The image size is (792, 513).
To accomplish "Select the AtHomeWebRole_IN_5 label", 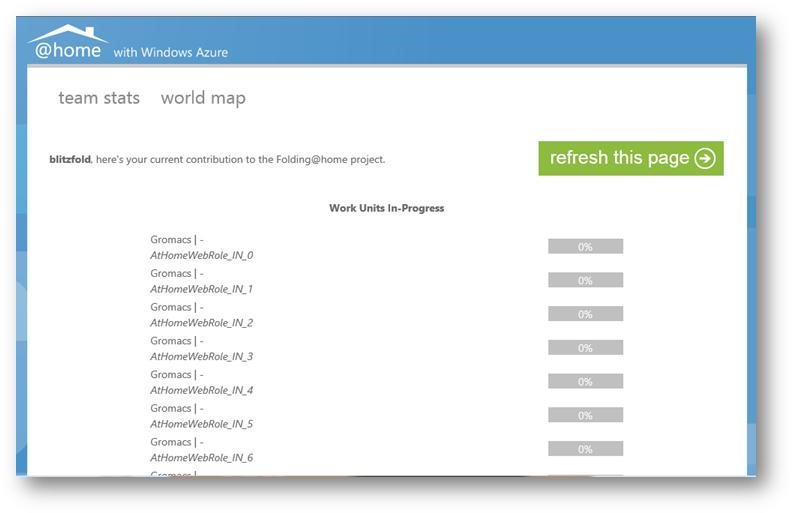I will 202,424.
